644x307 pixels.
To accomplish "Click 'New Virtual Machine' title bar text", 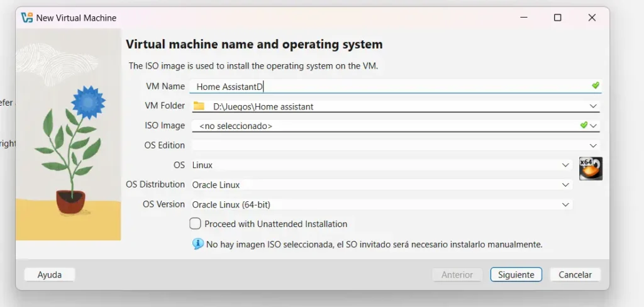I will coord(76,18).
